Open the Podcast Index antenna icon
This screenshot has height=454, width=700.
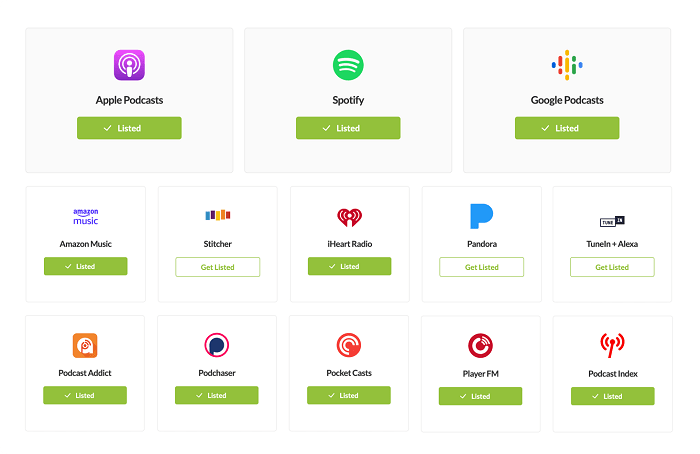(x=612, y=345)
